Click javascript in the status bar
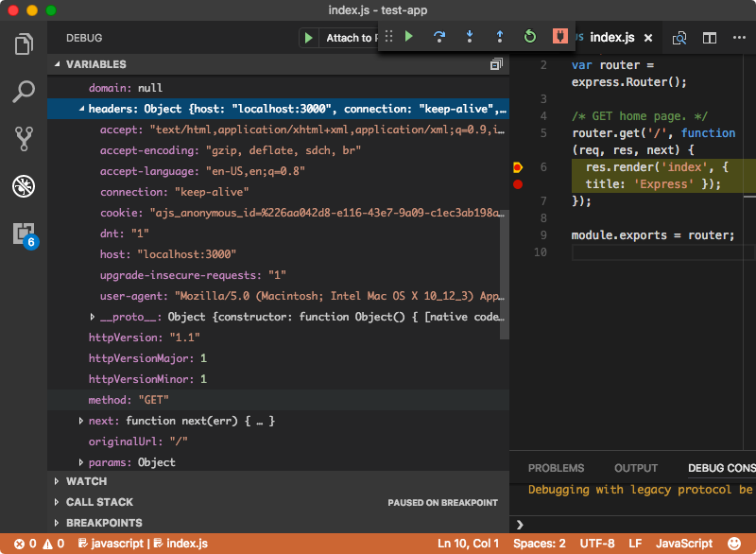The height and width of the screenshot is (554, 756). tap(111, 544)
